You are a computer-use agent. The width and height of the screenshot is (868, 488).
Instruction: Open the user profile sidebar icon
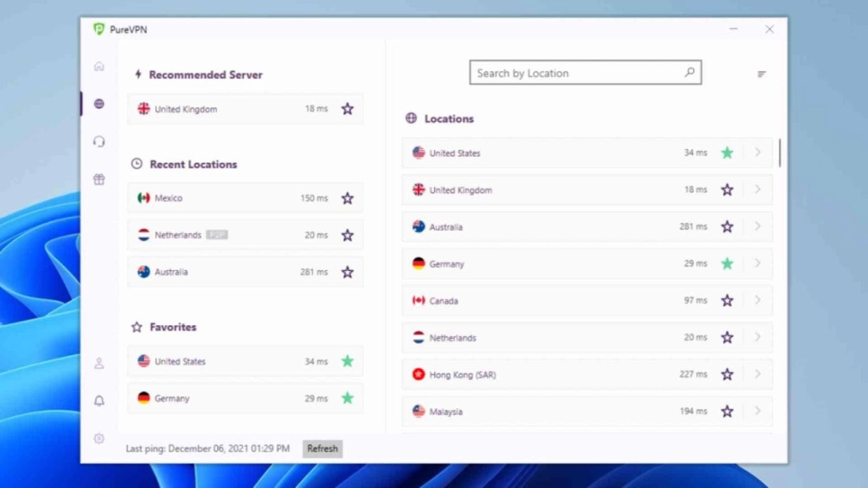point(99,363)
